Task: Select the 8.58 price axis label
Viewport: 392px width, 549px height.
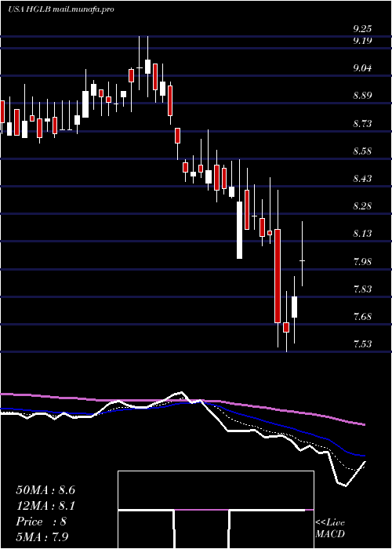Action: click(362, 151)
